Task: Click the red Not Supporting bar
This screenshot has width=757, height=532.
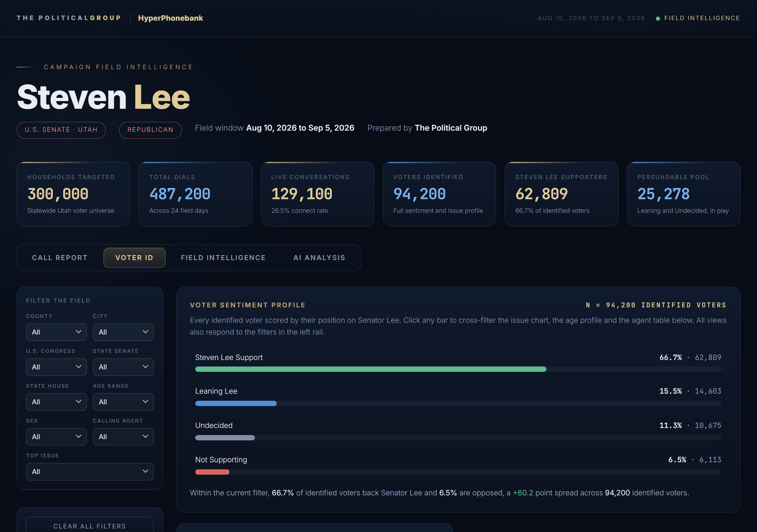Action: click(212, 472)
